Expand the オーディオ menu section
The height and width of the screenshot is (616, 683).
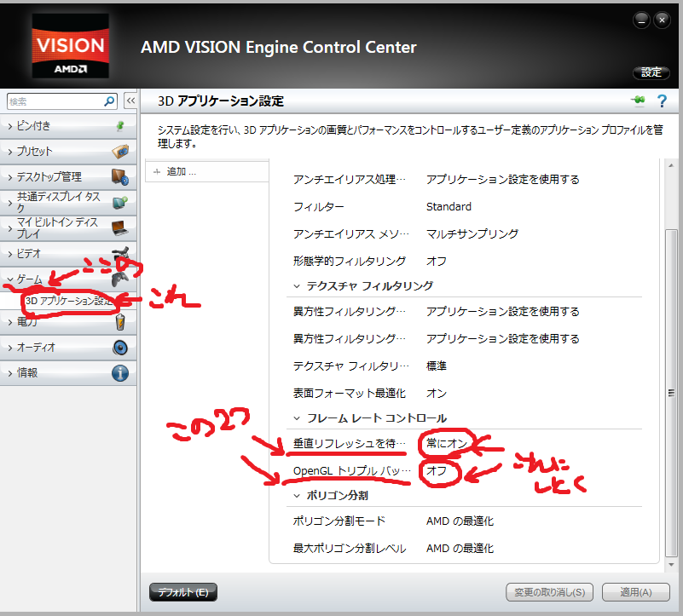68,348
